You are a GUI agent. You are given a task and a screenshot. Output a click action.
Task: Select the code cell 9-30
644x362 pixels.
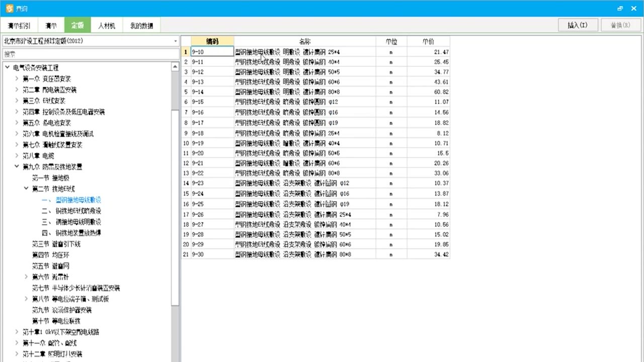[x=212, y=254]
